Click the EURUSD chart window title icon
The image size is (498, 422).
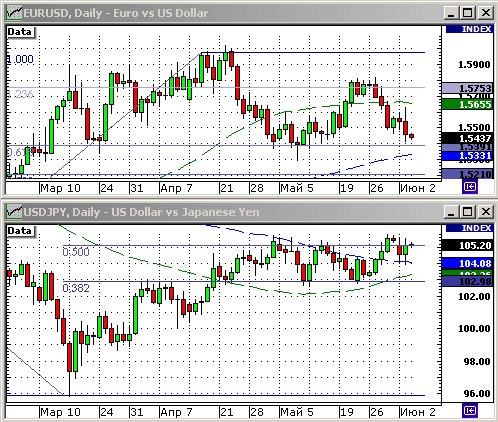click(x=14, y=13)
